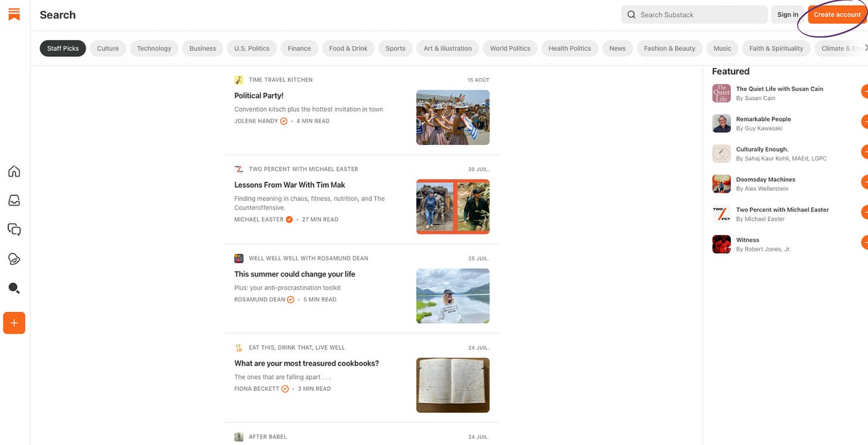
Task: Click Remarkable People title text
Action: coord(764,119)
